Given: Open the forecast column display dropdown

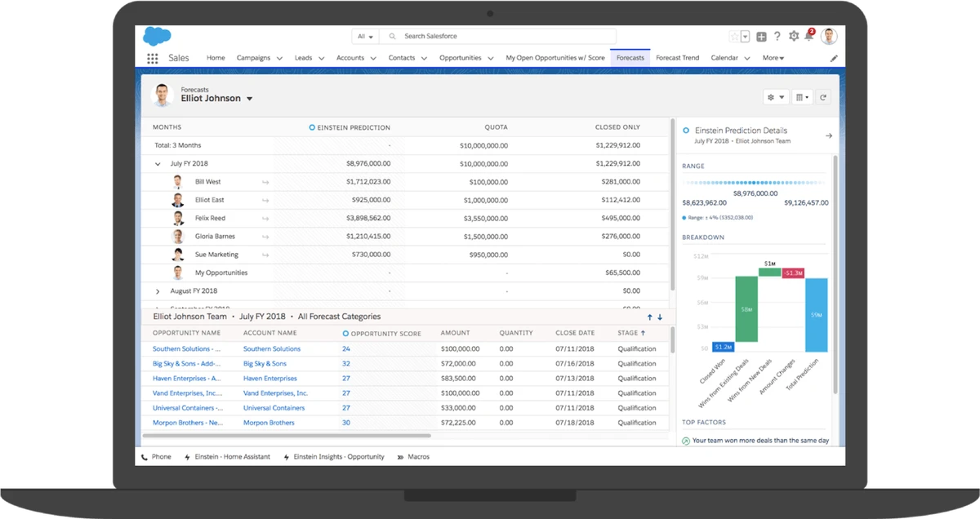Looking at the screenshot, I should tap(802, 97).
